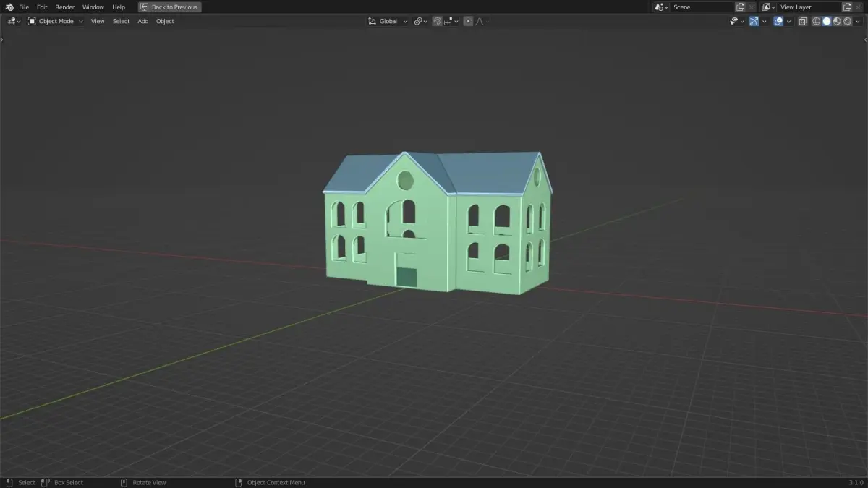Switch to solid viewport shading
The height and width of the screenshot is (488, 868).
point(827,21)
